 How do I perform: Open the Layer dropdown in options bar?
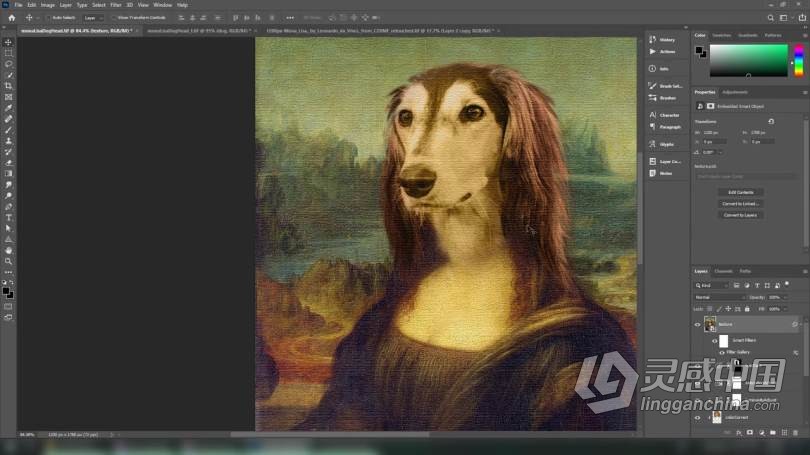coord(93,18)
